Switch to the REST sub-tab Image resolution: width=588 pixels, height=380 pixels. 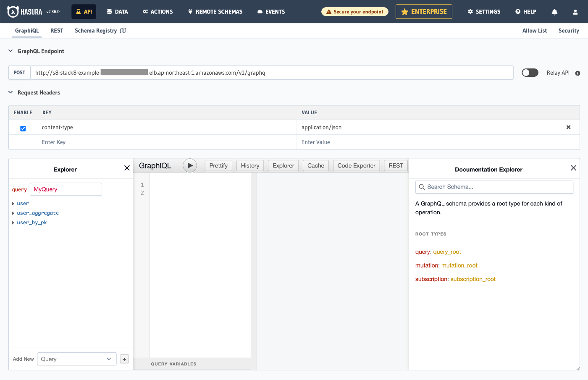[57, 31]
